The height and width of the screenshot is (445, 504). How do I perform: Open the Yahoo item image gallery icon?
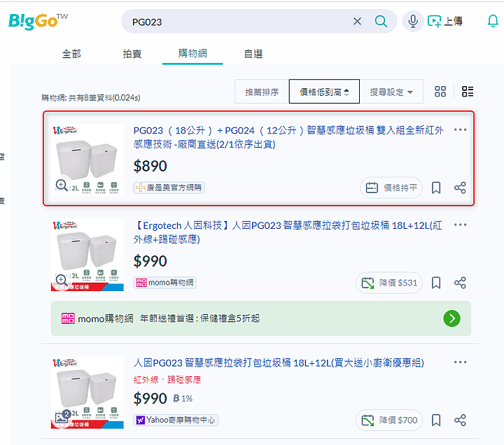tap(62, 417)
